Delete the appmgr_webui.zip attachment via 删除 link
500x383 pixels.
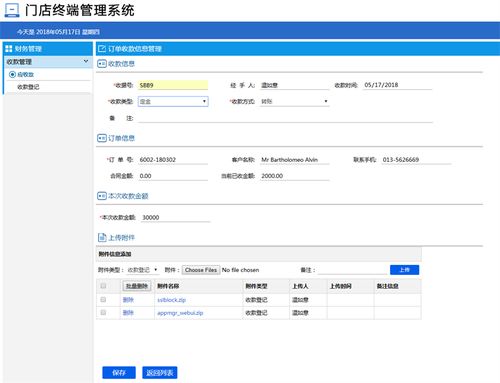128,313
